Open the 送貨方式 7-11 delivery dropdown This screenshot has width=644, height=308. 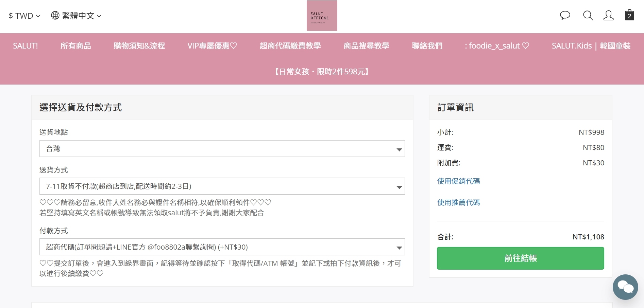click(222, 186)
